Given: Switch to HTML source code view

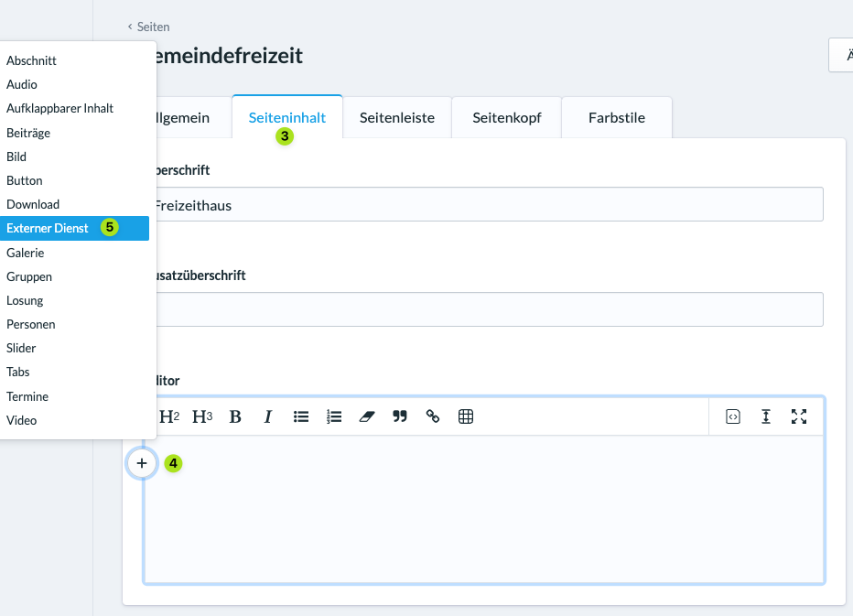Looking at the screenshot, I should coord(733,416).
